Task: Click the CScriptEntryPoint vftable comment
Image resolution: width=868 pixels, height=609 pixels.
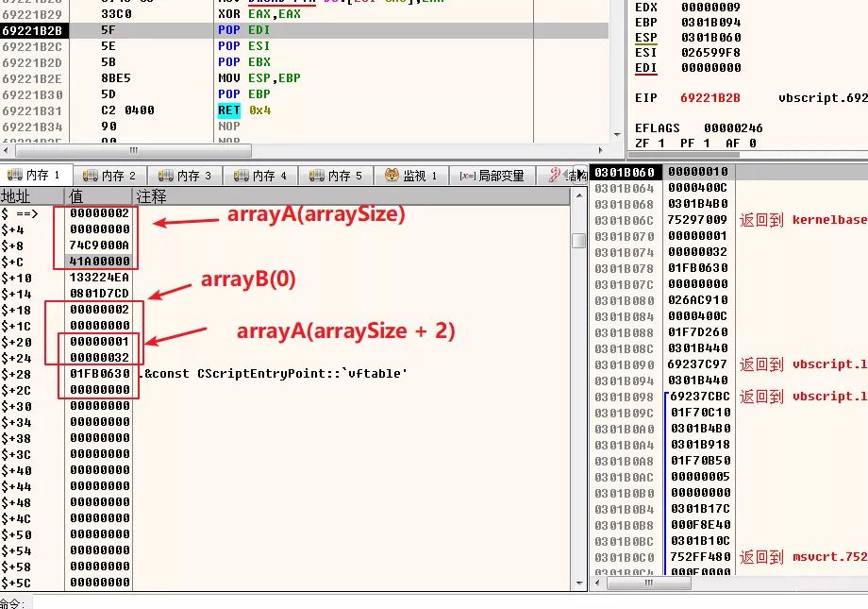Action: (275, 374)
